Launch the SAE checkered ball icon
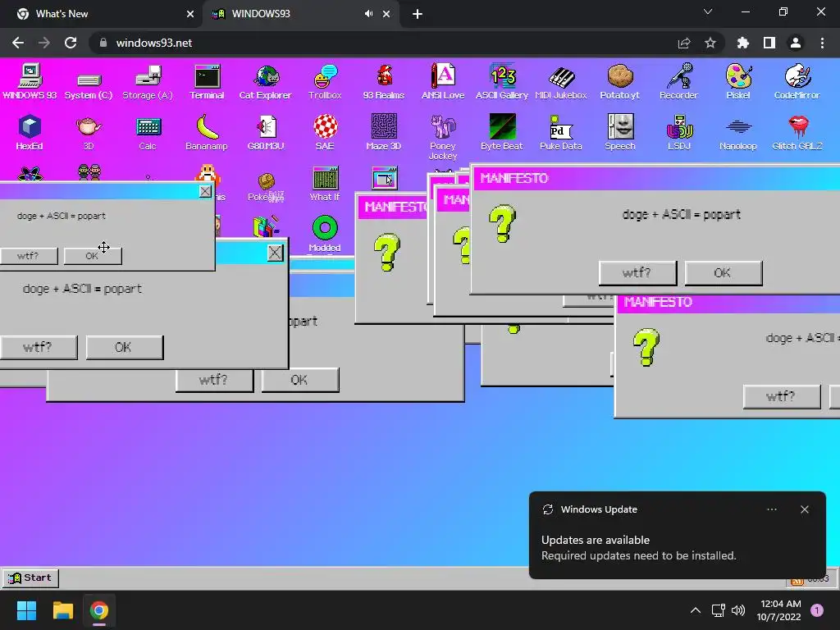Image resolution: width=840 pixels, height=630 pixels. click(x=325, y=132)
